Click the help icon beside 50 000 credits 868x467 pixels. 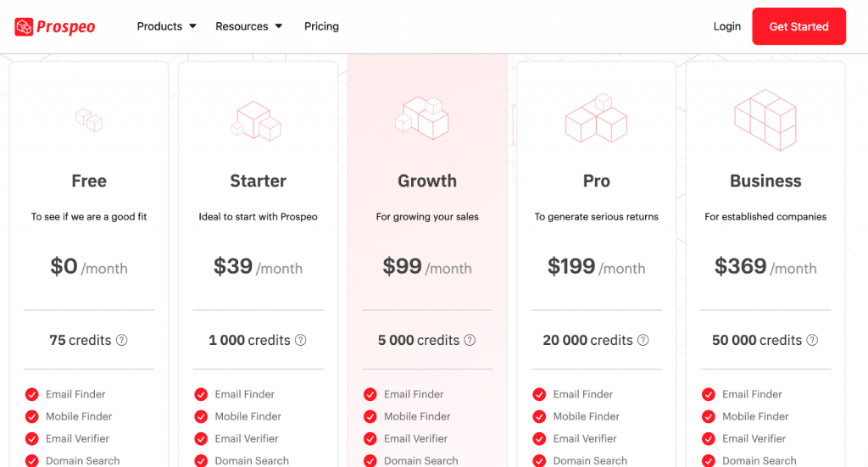(x=812, y=340)
